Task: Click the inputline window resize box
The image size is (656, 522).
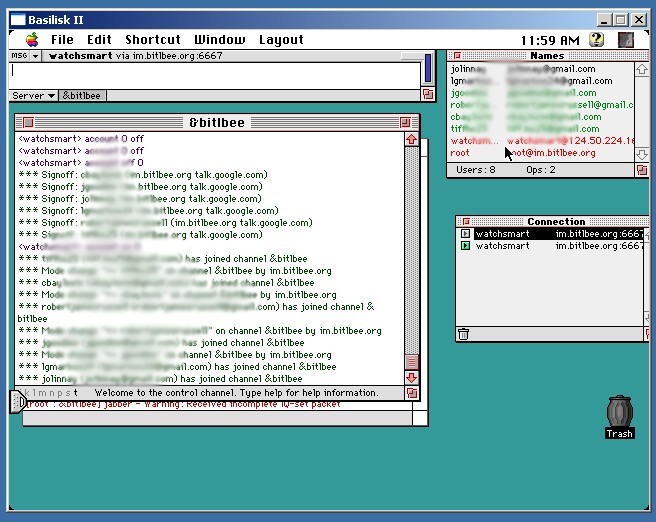Action: pos(428,94)
